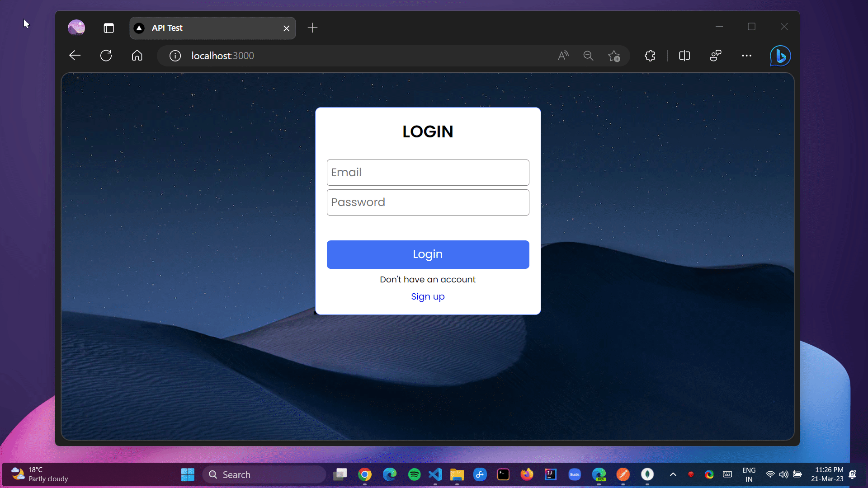
Task: View site information icon
Action: (175, 56)
